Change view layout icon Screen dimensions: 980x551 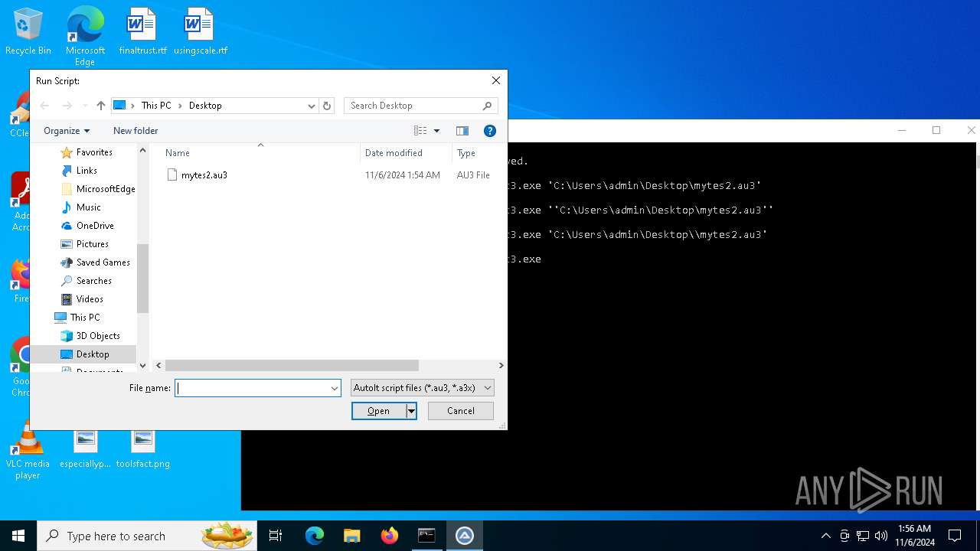420,131
